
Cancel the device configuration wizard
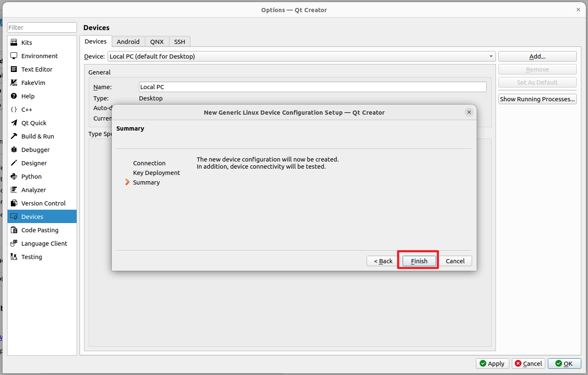pyautogui.click(x=455, y=261)
